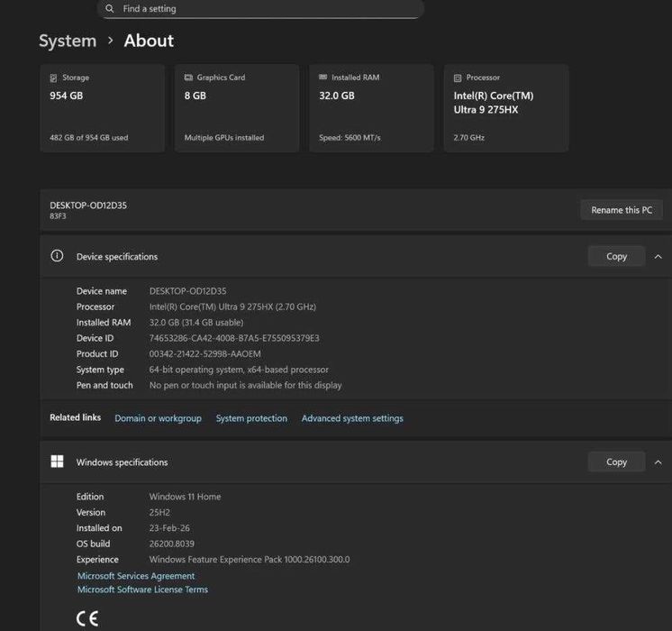This screenshot has height=631, width=672.
Task: Click the 25H2 version value
Action: pos(159,512)
